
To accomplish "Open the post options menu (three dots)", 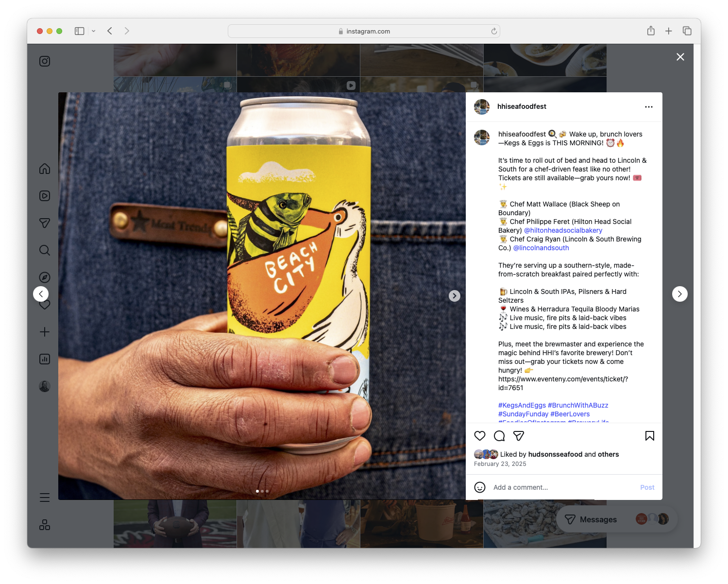I will (x=649, y=106).
